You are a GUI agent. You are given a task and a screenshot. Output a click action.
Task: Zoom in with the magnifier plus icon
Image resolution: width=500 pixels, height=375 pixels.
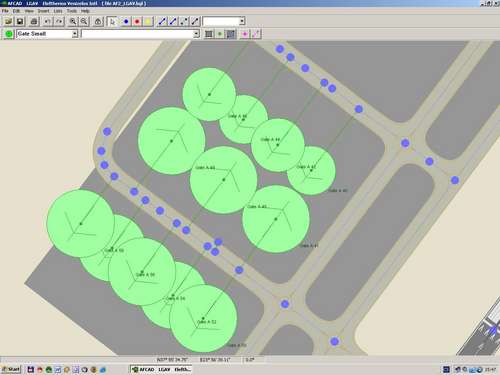click(x=72, y=21)
